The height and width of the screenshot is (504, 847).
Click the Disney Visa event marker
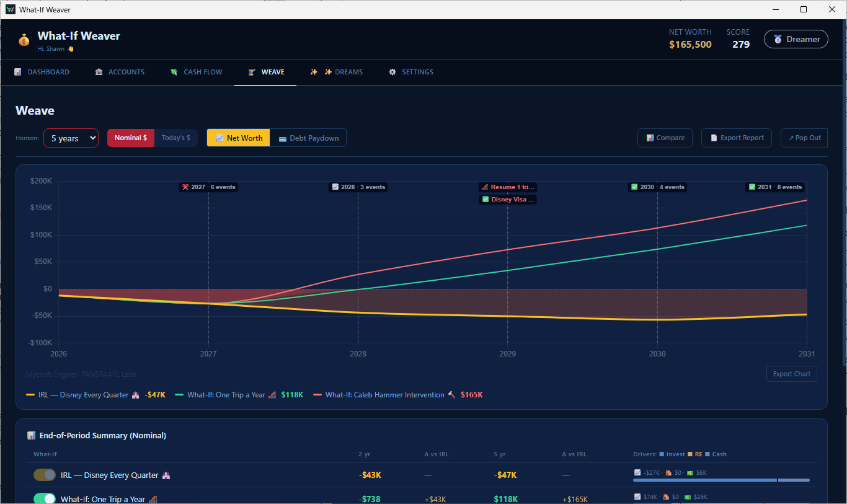coord(508,200)
